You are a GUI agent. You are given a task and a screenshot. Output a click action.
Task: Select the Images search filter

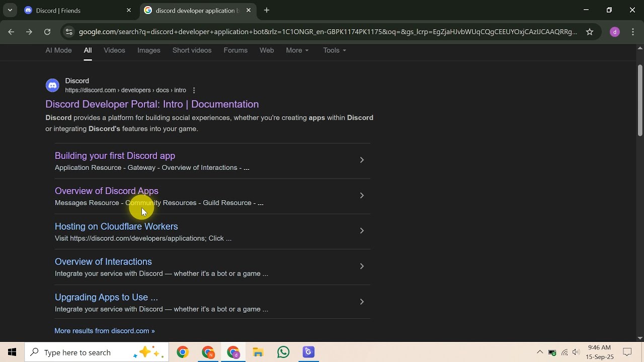pyautogui.click(x=149, y=50)
